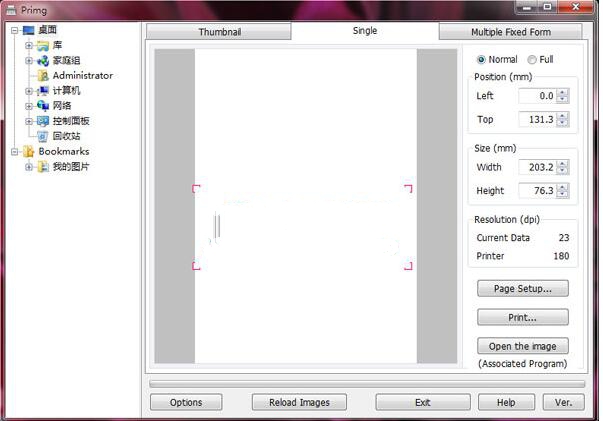This screenshot has width=603, height=421.
Task: Open the Multiple Fixed Form tab
Action: coord(511,32)
